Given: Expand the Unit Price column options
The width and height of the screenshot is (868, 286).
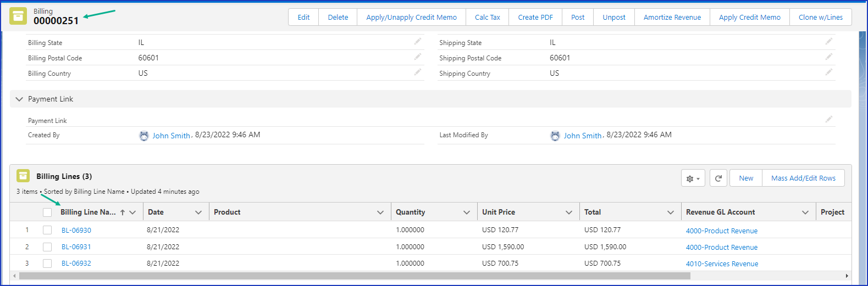Looking at the screenshot, I should tap(569, 212).
